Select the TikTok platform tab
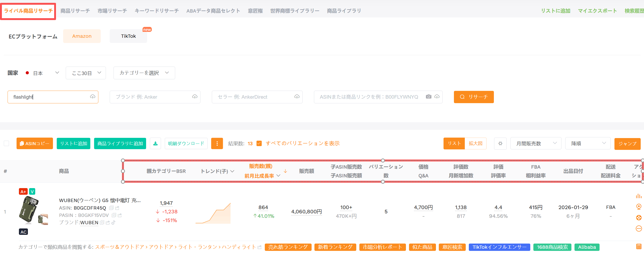The image size is (644, 253). [128, 36]
